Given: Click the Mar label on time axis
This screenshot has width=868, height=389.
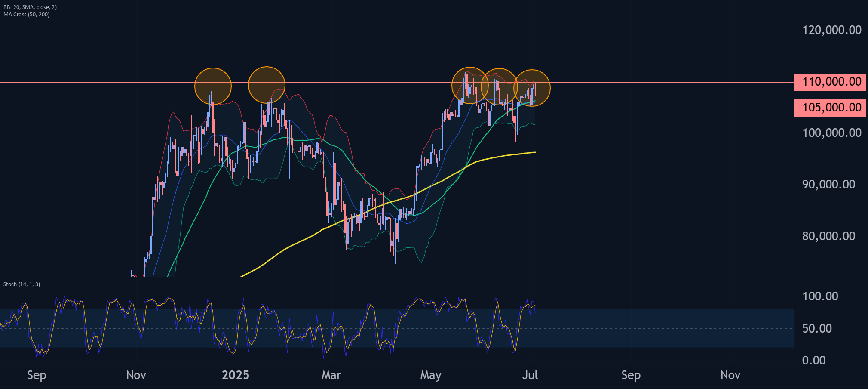Looking at the screenshot, I should pos(331,375).
